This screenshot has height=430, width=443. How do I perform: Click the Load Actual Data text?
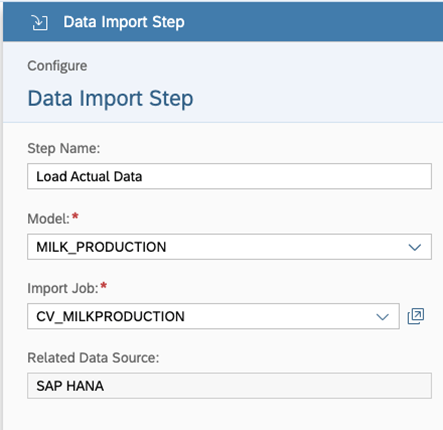click(89, 176)
